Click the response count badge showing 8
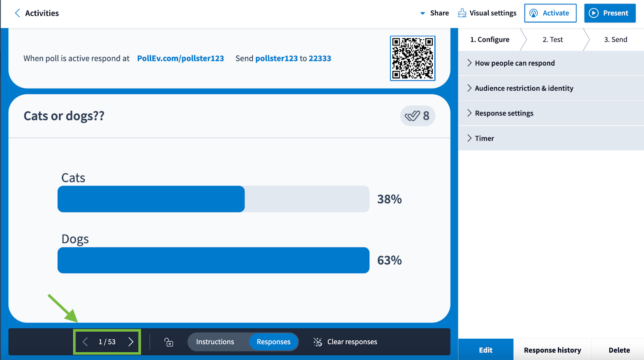Screen dimensions: 644x360 (417, 116)
